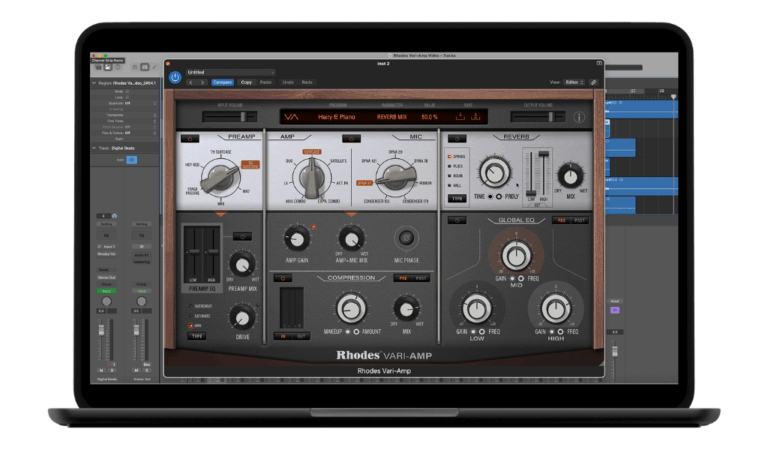Toggle the Amp/Mic section power switch
This screenshot has width=768, height=450.
tap(351, 139)
